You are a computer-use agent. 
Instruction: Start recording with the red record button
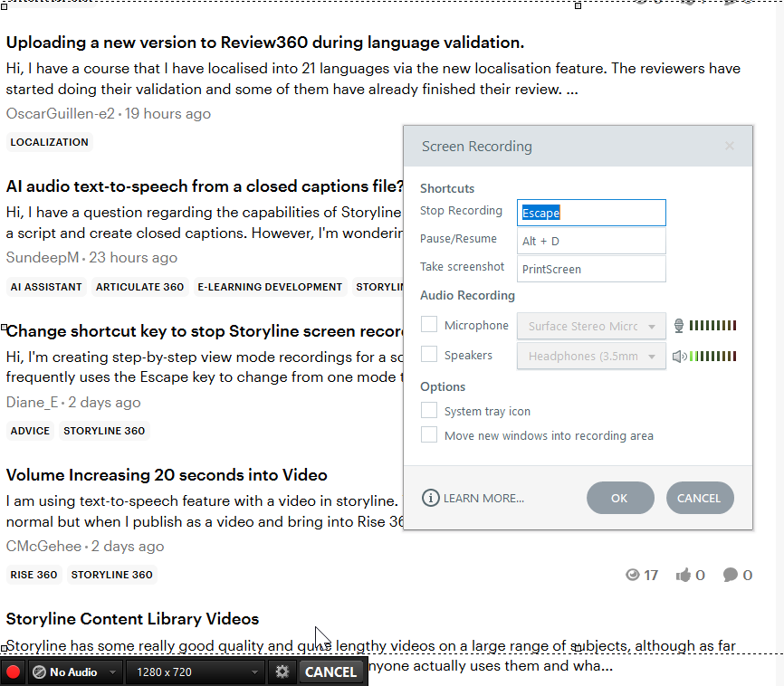coord(13,672)
